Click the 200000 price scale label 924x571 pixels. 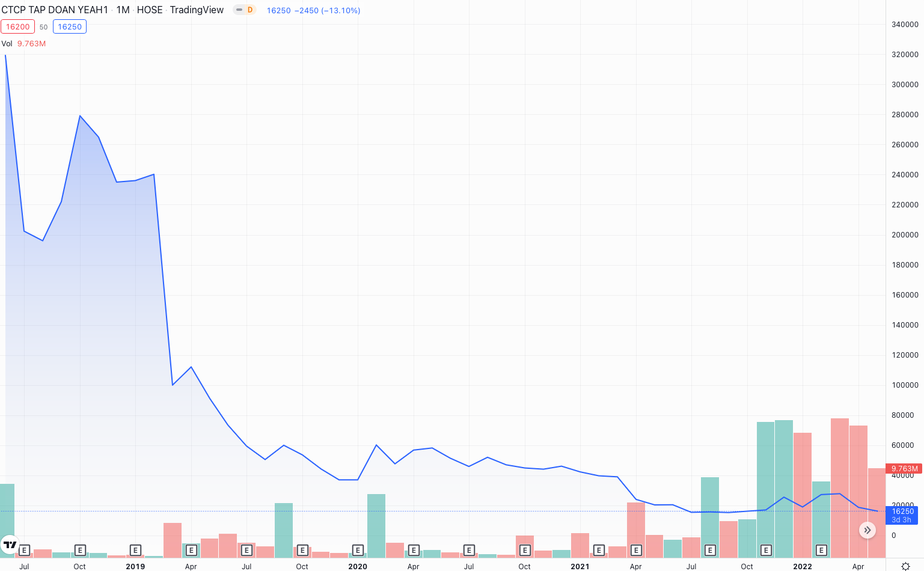[905, 235]
